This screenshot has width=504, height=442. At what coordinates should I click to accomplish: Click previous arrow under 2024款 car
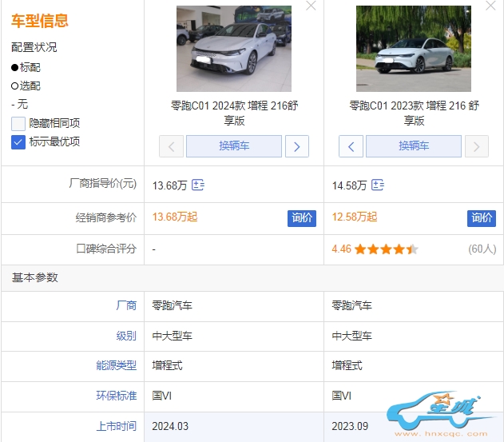[171, 146]
